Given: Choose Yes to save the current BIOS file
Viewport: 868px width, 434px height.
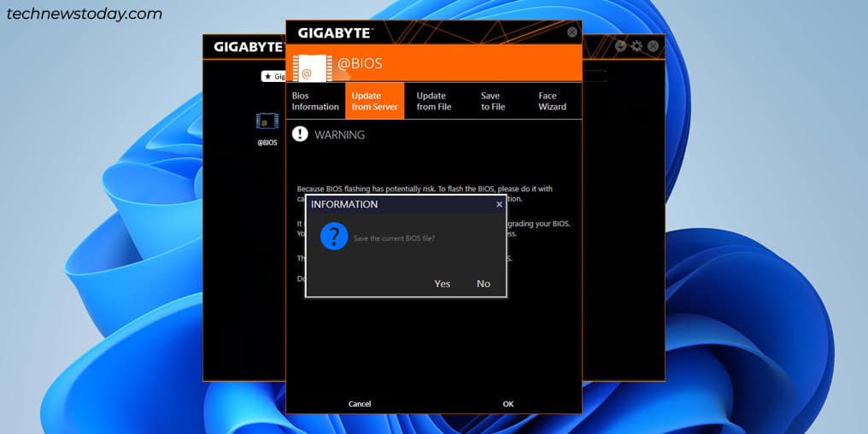Looking at the screenshot, I should coord(443,284).
